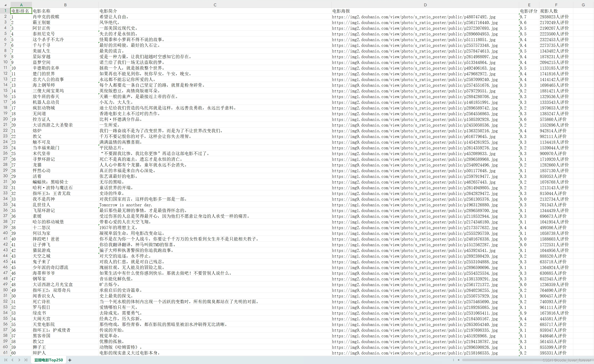Select row 30 header
Image resolution: width=594 pixels, height=364 pixels.
coord(5,176)
